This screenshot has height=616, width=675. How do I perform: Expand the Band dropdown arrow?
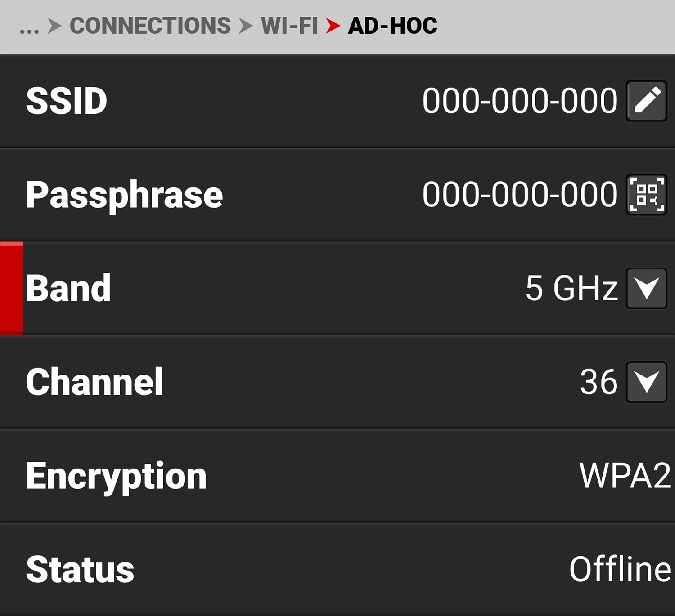coord(646,288)
